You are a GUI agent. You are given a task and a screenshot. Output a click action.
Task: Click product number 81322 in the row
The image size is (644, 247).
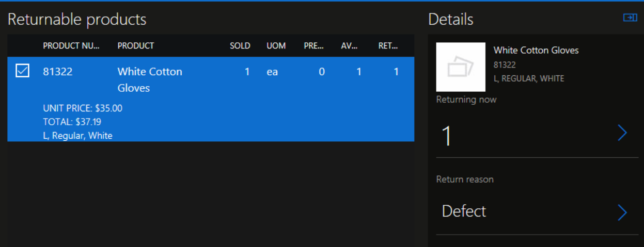click(58, 72)
